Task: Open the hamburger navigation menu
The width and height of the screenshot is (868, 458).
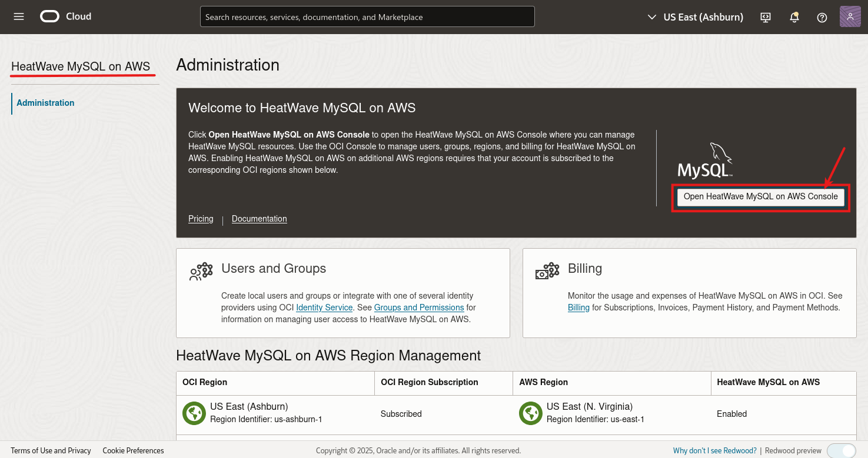Action: point(19,16)
